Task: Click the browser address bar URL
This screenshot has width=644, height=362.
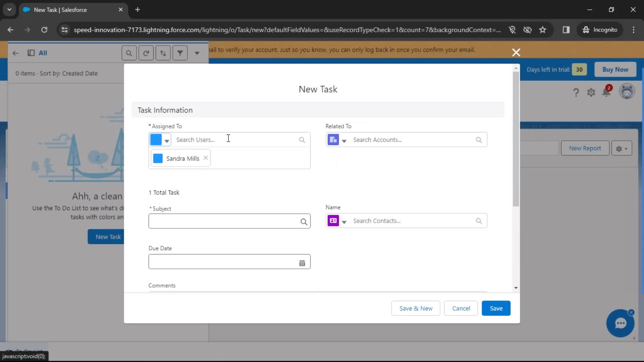Action: coord(287,30)
